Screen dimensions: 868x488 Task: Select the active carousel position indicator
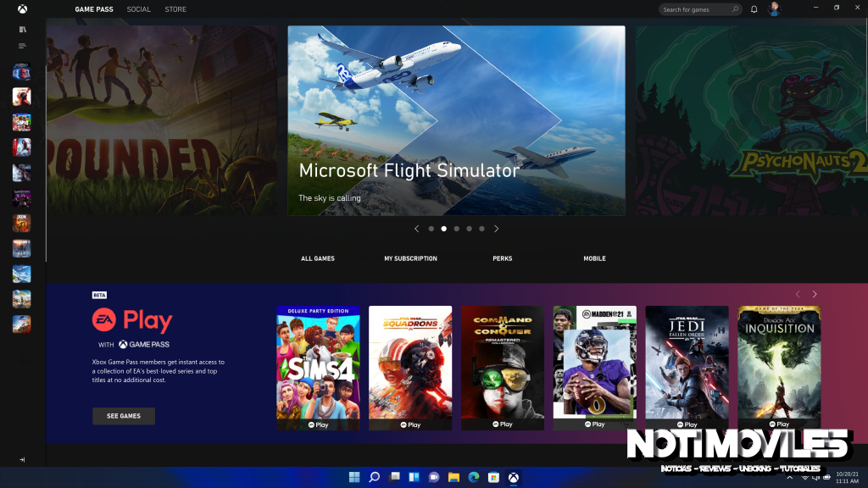(443, 228)
